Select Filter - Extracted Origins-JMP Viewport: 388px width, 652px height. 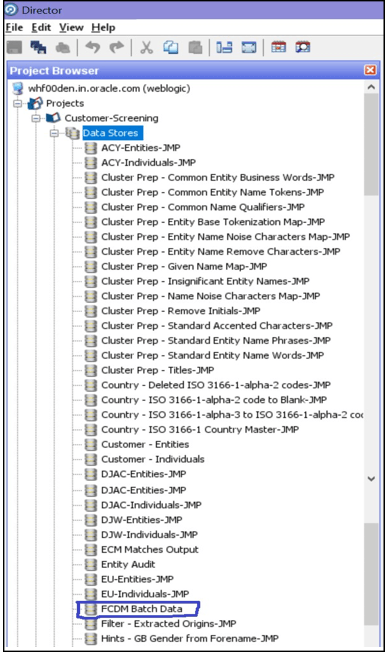coord(168,624)
